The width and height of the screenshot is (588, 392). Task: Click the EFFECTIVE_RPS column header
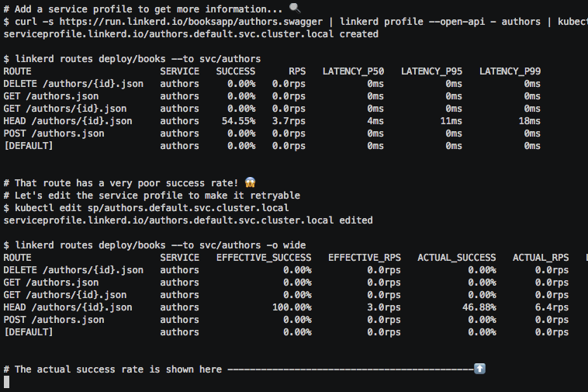tap(365, 258)
